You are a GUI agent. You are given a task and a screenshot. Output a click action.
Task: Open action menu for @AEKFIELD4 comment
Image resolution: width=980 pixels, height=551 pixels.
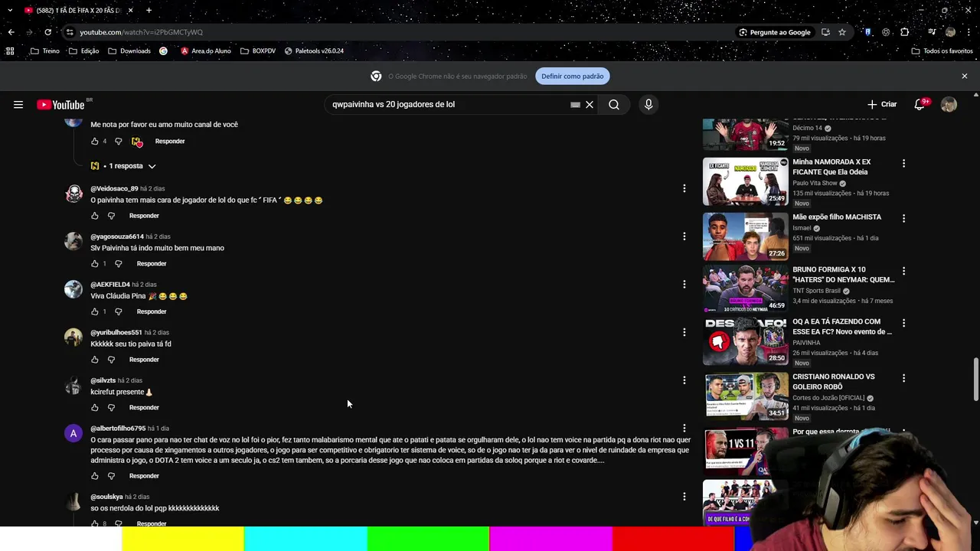(684, 284)
